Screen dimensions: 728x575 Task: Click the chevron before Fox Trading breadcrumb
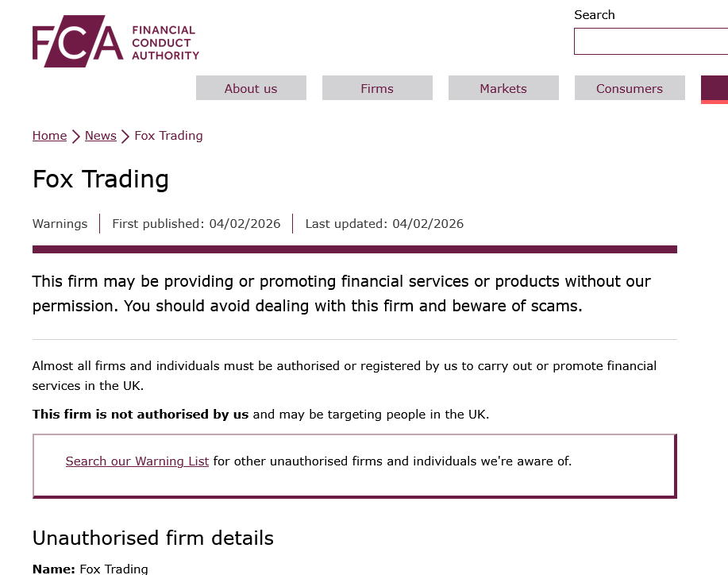125,136
